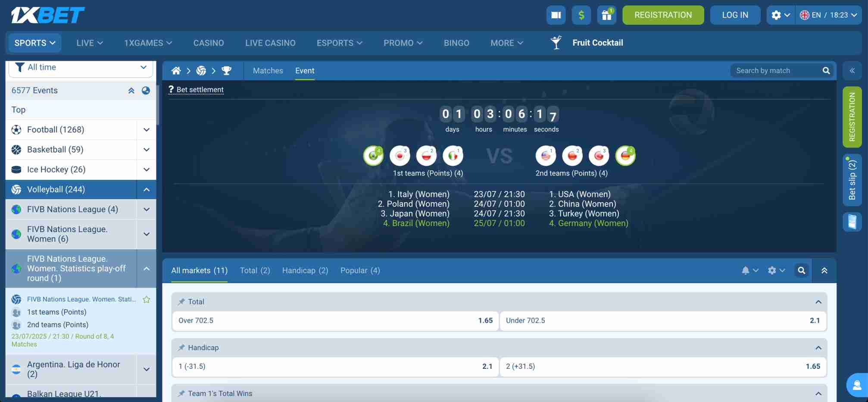Open the gift bonuses icon
The height and width of the screenshot is (402, 868).
click(x=607, y=15)
